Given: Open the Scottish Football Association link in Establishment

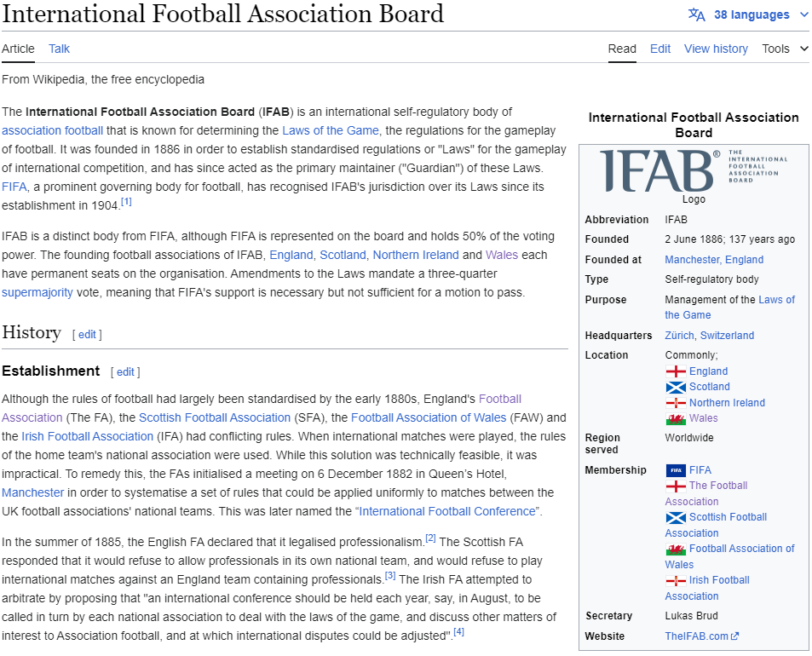Looking at the screenshot, I should (215, 417).
